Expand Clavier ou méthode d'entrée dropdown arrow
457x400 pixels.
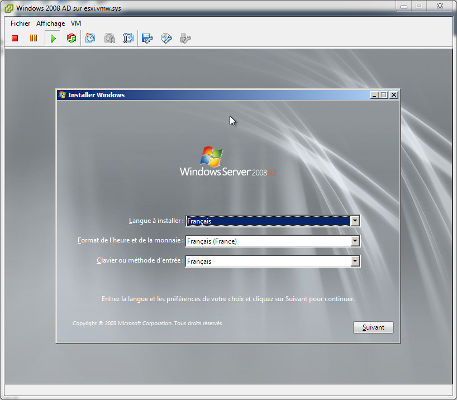tap(355, 261)
